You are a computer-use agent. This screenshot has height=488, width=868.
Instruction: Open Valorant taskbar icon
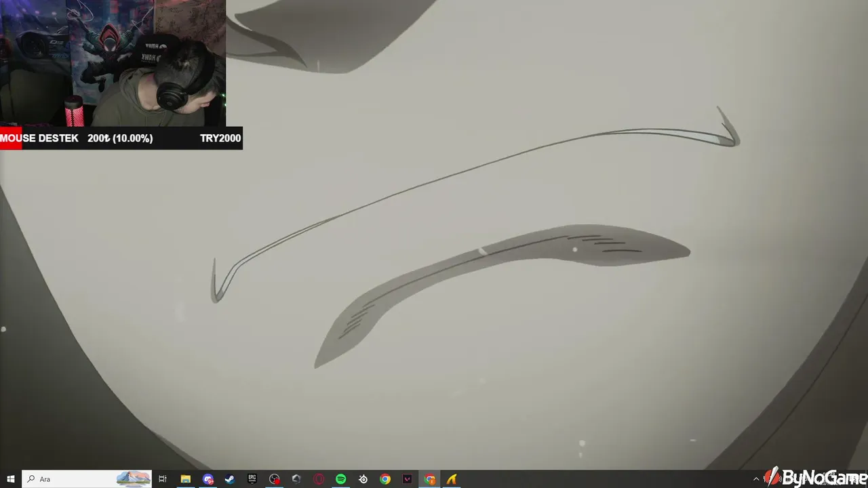(408, 479)
